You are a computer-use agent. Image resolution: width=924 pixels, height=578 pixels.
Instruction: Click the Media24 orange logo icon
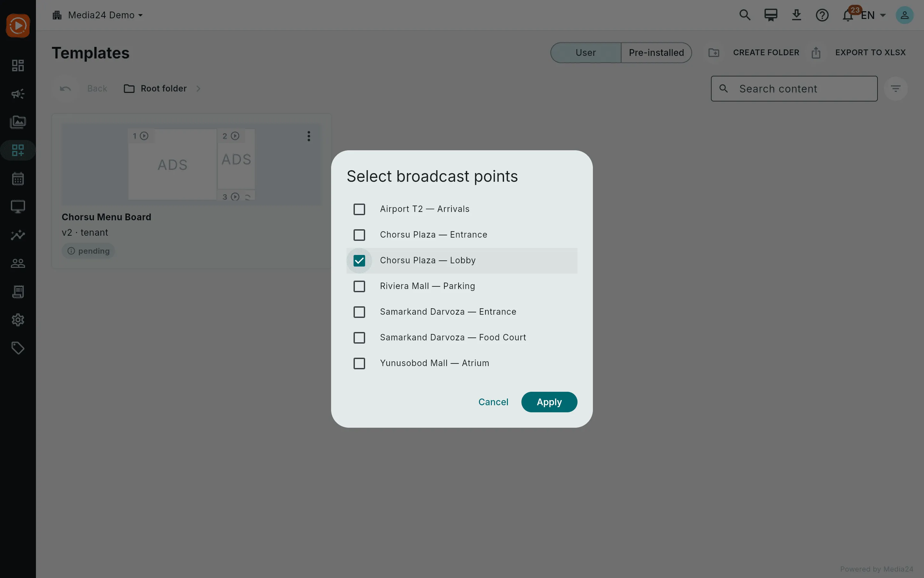18,26
